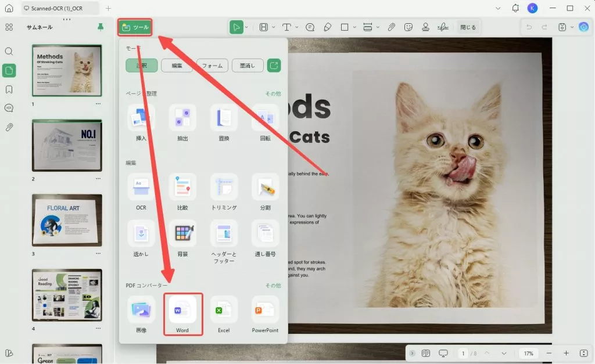595x364 pixels.
Task: Open the OCR tool
Action: point(141,192)
